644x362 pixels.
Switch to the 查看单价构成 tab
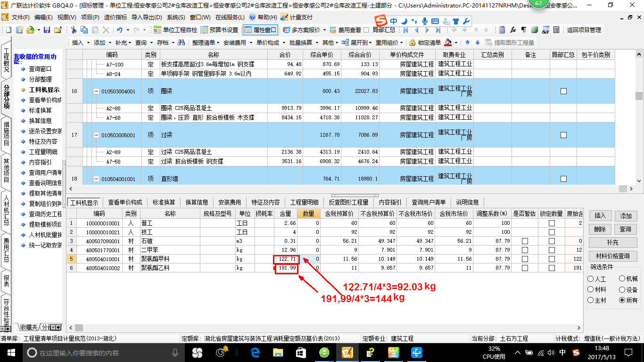125,202
